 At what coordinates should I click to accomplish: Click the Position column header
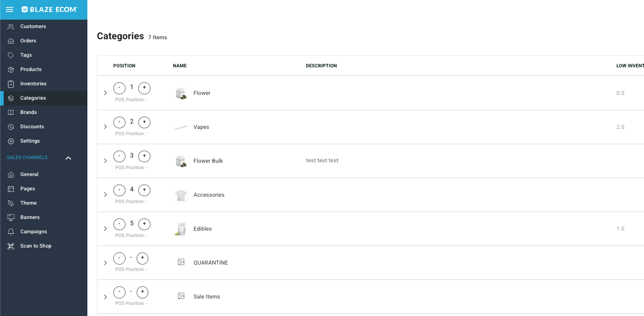click(x=124, y=66)
